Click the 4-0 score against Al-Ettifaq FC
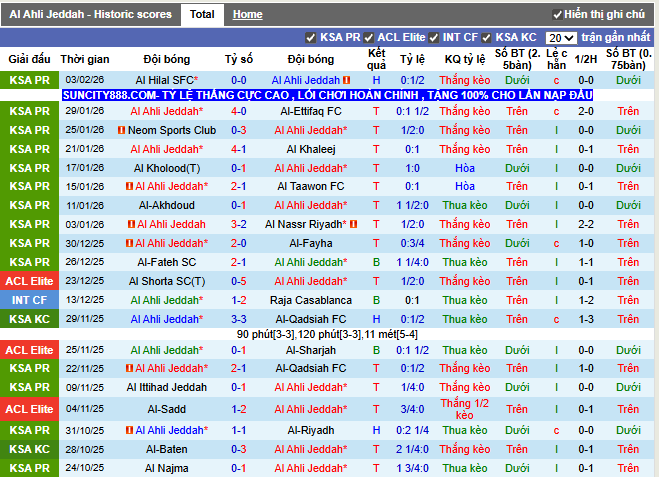659x477 pixels. tap(239, 111)
